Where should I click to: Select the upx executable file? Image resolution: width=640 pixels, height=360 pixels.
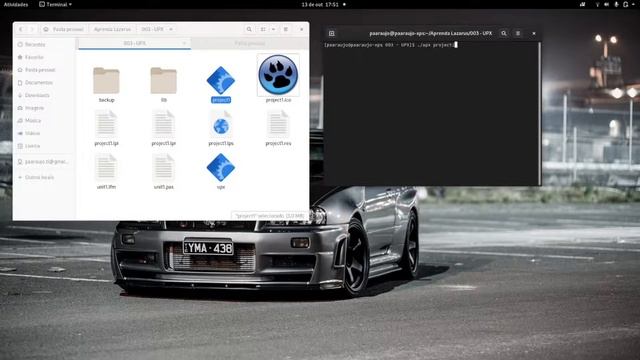click(221, 171)
